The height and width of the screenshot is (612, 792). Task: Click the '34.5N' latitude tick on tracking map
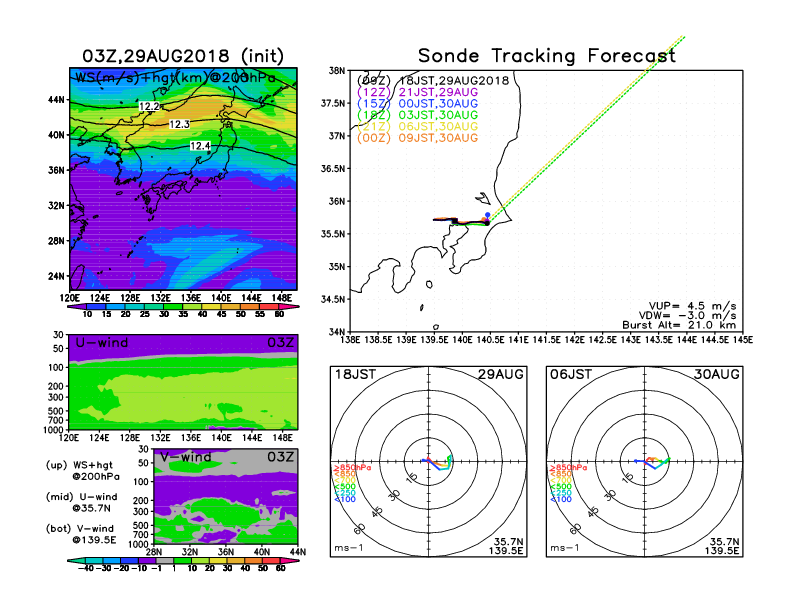coord(332,299)
